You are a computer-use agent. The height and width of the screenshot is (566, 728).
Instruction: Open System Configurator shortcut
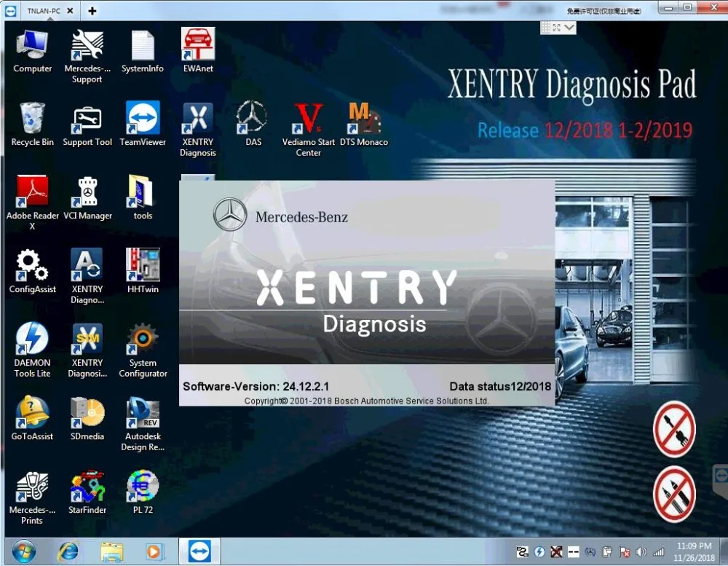pyautogui.click(x=143, y=350)
